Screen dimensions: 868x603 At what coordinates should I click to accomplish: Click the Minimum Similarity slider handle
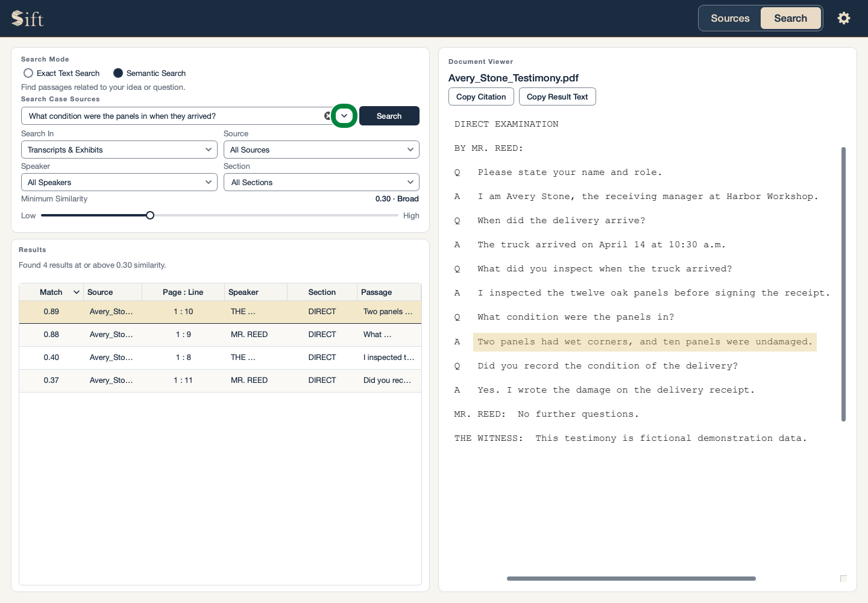[x=150, y=215]
